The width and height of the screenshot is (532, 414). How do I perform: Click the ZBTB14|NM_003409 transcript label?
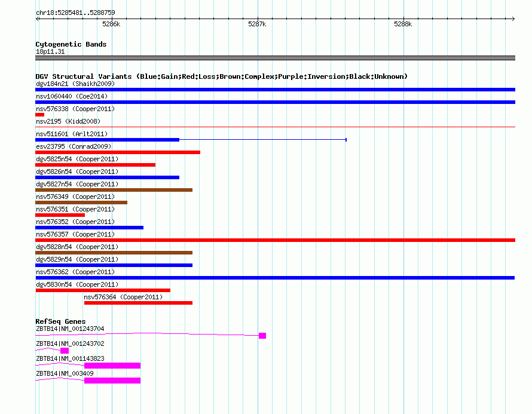[x=65, y=373]
